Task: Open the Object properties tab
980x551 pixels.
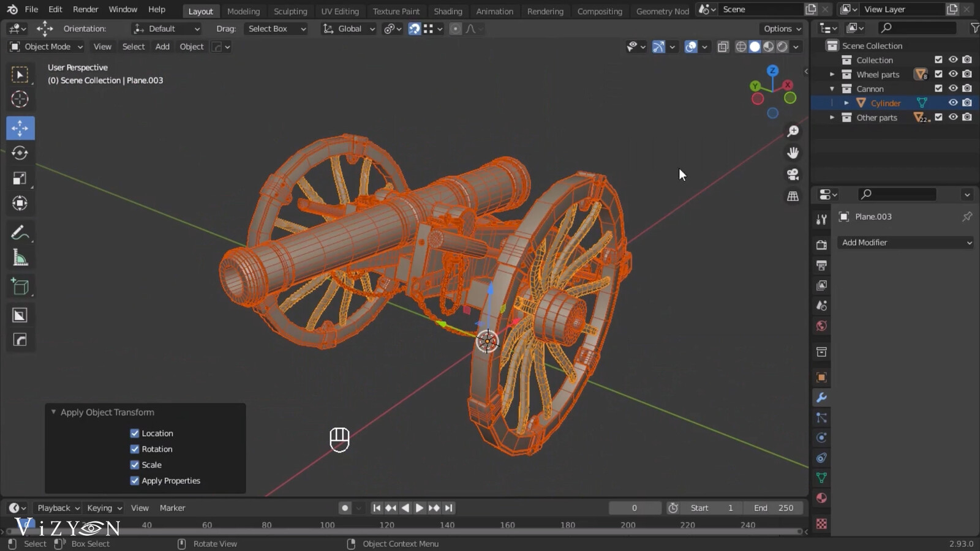Action: [821, 377]
